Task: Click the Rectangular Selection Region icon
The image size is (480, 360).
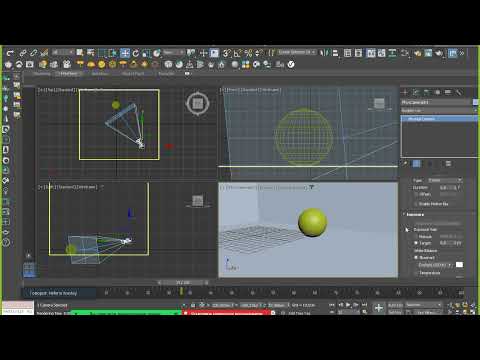Action: point(102,53)
